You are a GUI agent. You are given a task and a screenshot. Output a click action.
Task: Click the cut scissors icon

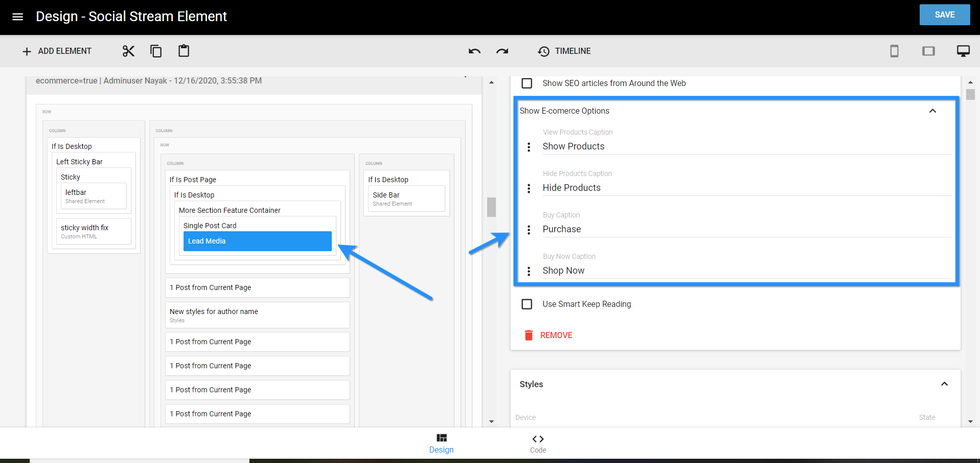pyautogui.click(x=128, y=51)
